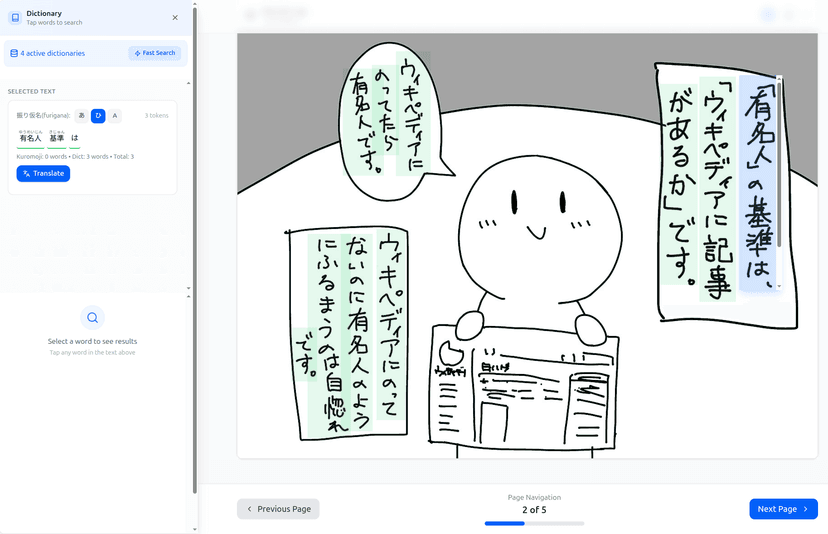Screen dimensions: 828x534
Task: Click the Kuromoji word count statistics line
Action: [x=75, y=156]
